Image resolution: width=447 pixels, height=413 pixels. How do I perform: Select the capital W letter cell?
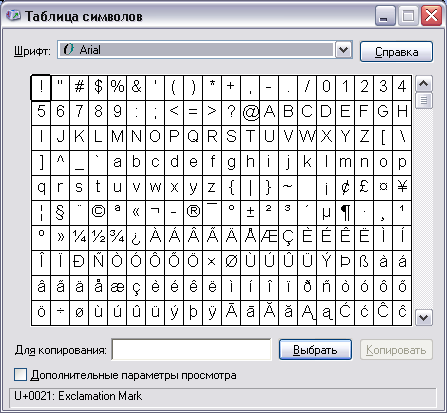point(307,138)
